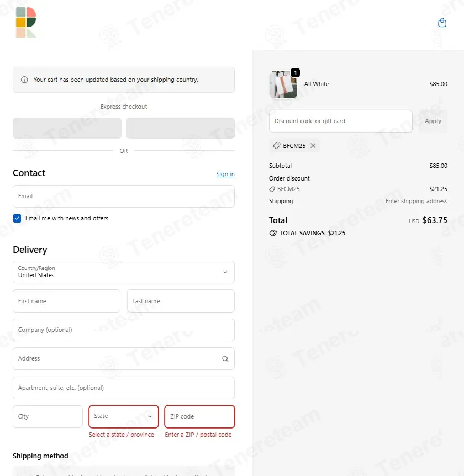The width and height of the screenshot is (464, 476).
Task: Click the store logo in the header
Action: [26, 23]
